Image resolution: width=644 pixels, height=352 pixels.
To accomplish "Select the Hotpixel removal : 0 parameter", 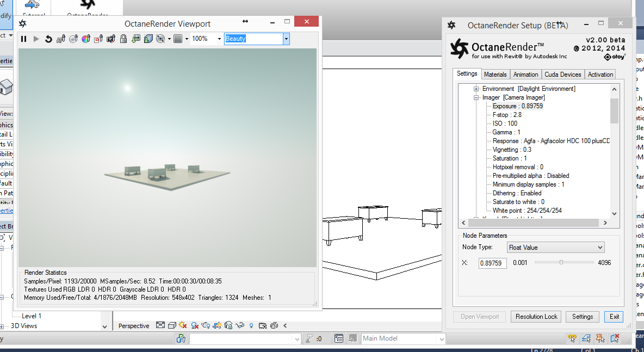I will coord(518,167).
